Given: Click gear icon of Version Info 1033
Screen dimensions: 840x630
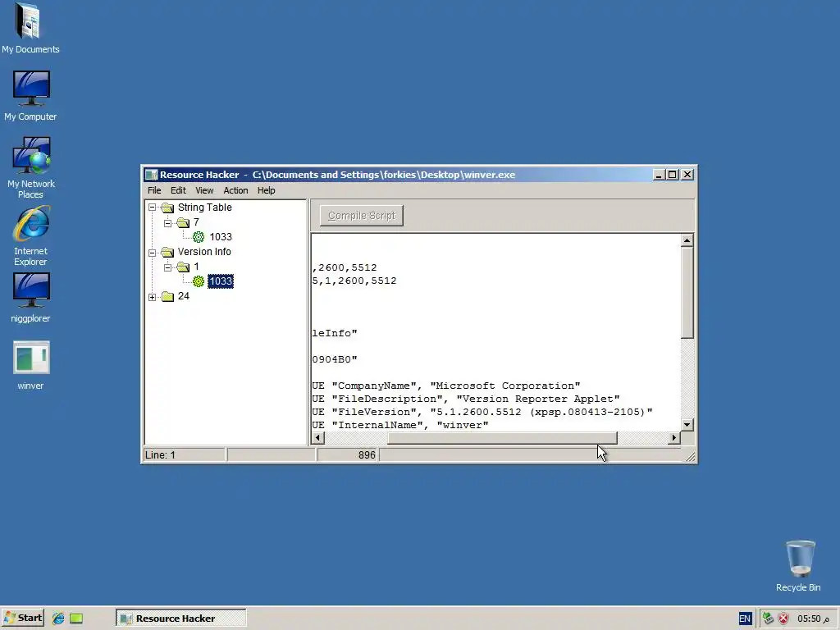Looking at the screenshot, I should click(199, 281).
